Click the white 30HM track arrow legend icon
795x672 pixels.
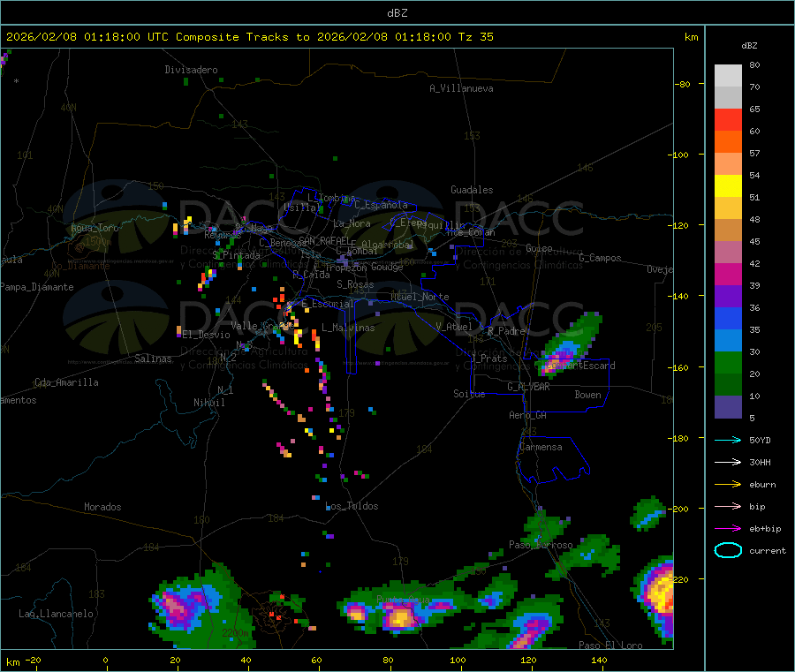point(728,462)
